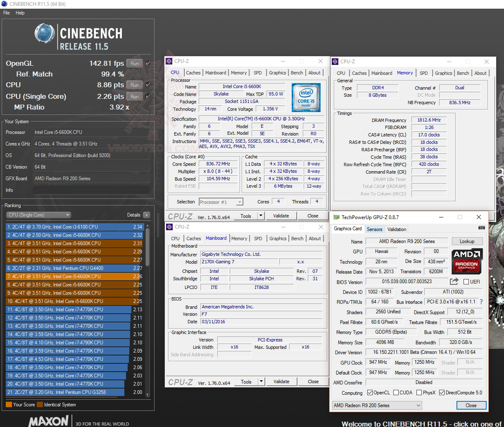Expand the ranking Details arrow
The image size is (504, 427).
[146, 215]
